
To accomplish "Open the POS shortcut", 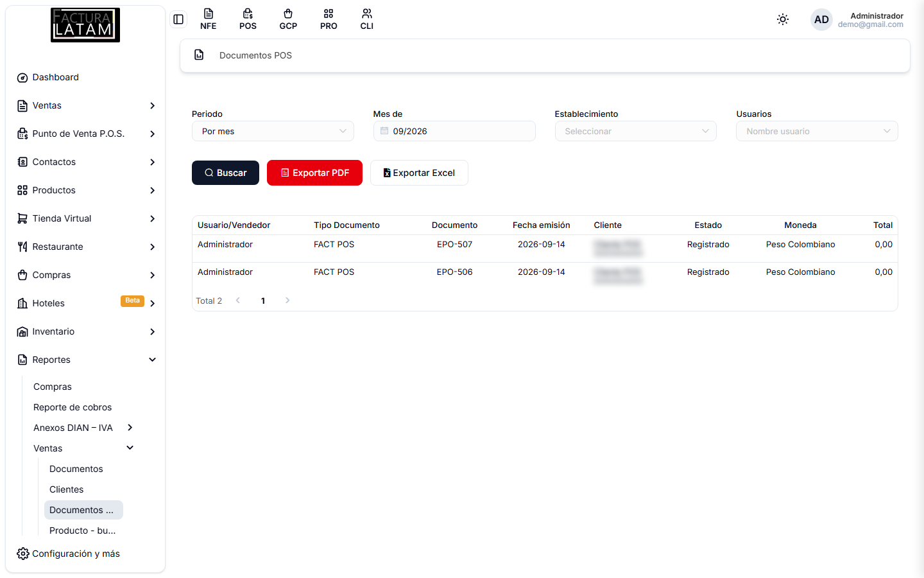I will pos(248,19).
